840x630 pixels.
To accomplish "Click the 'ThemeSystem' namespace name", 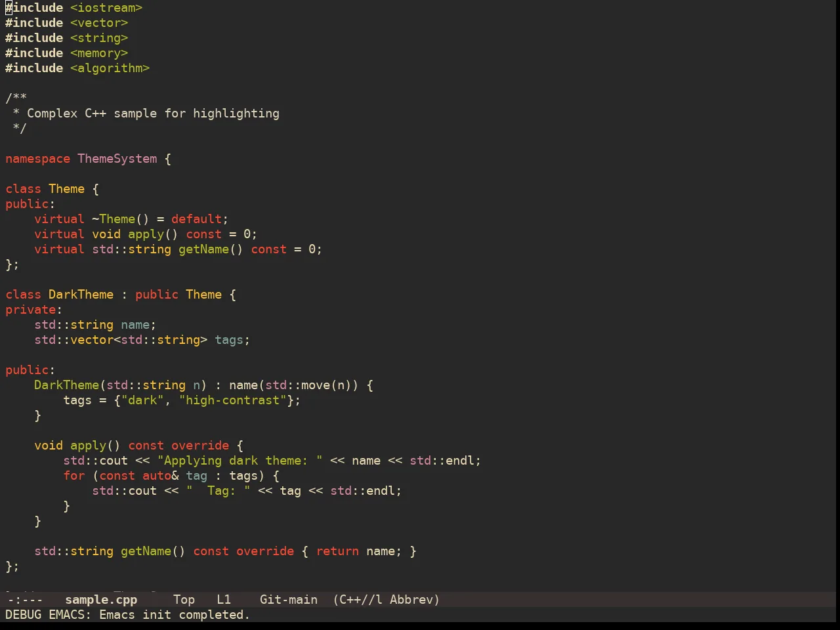I will [x=117, y=159].
